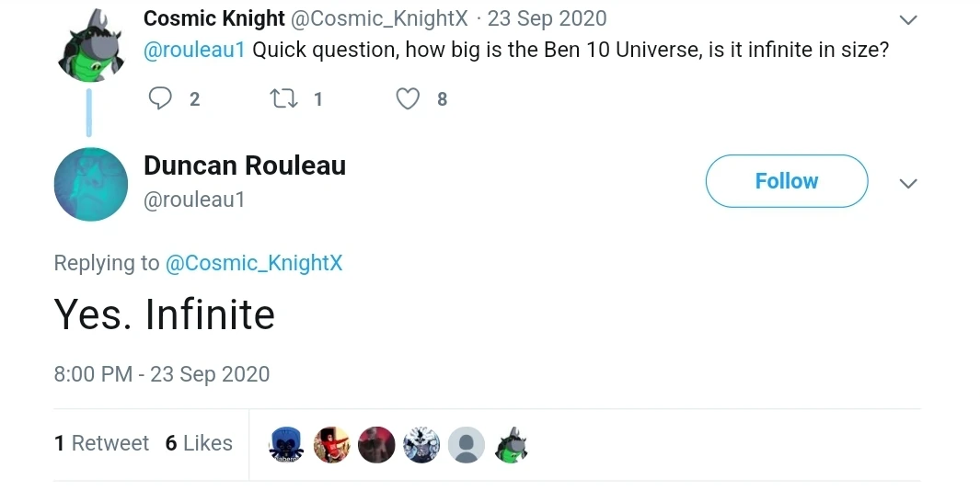The height and width of the screenshot is (491, 980).
Task: Open the '23 Sep 2020' date link on the top tweet
Action: [x=547, y=18]
